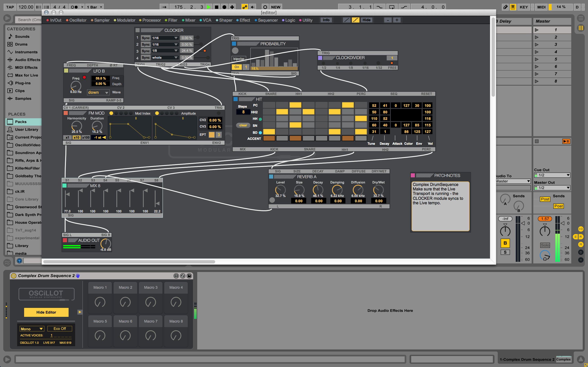Open the Oscillator module category
Image resolution: width=588 pixels, height=367 pixels.
click(x=78, y=20)
